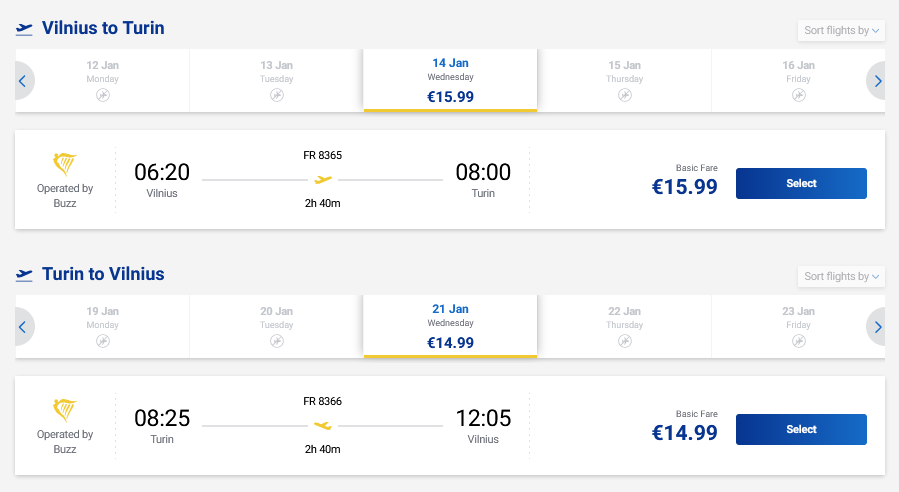Viewport: 899px width, 492px height.
Task: Choose 15 Jan Thursday date tab
Action: 624,80
